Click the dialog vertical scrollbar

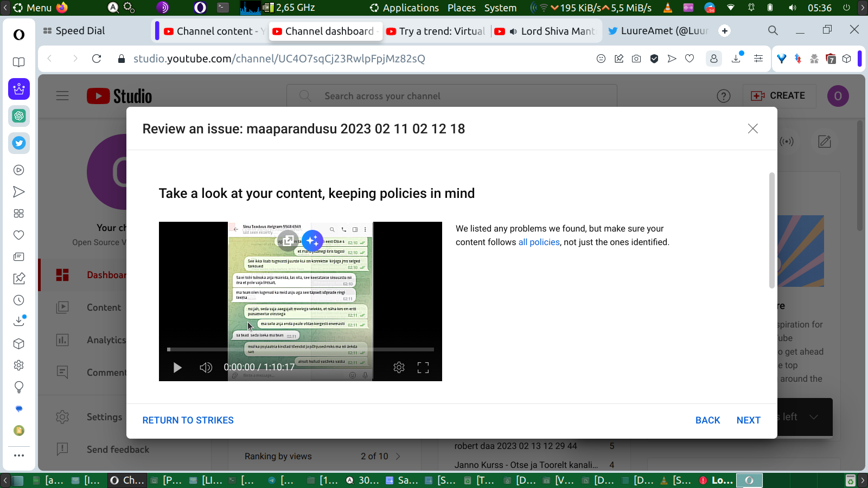(771, 230)
